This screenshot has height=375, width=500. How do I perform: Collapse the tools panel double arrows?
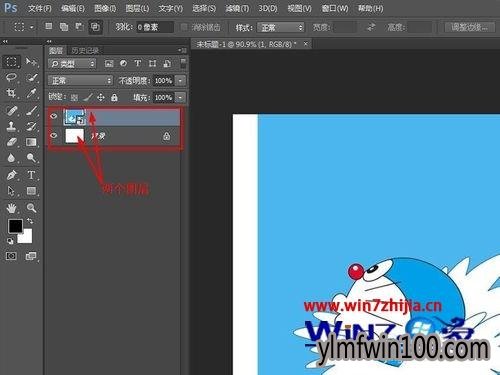(5, 42)
